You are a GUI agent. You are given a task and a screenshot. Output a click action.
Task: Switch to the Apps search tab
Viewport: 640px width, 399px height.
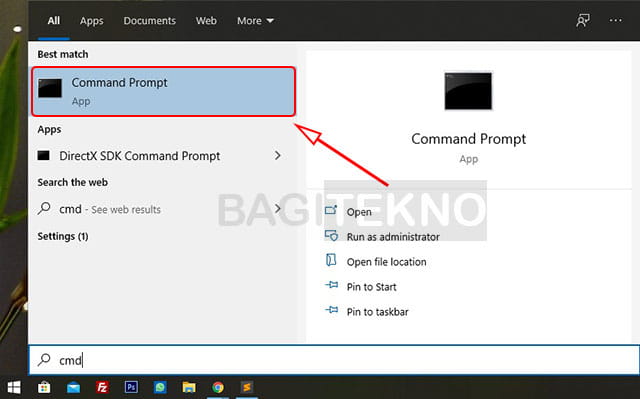click(91, 21)
